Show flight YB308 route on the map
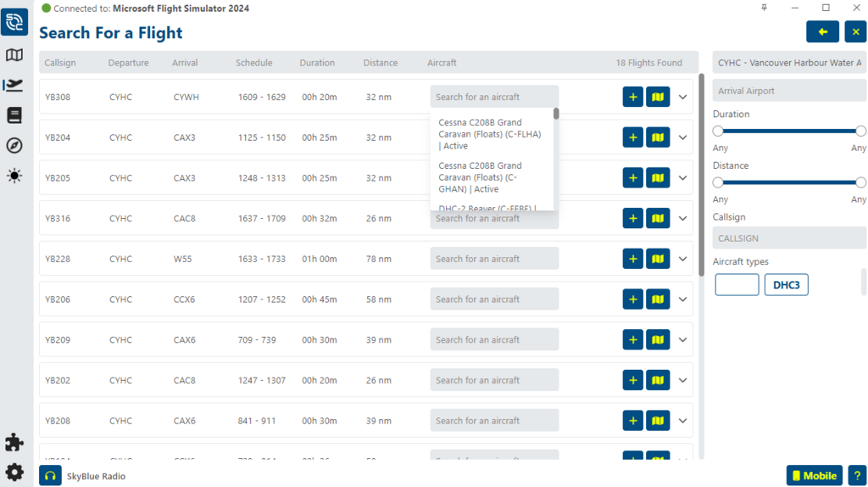868x487 pixels. tap(658, 97)
